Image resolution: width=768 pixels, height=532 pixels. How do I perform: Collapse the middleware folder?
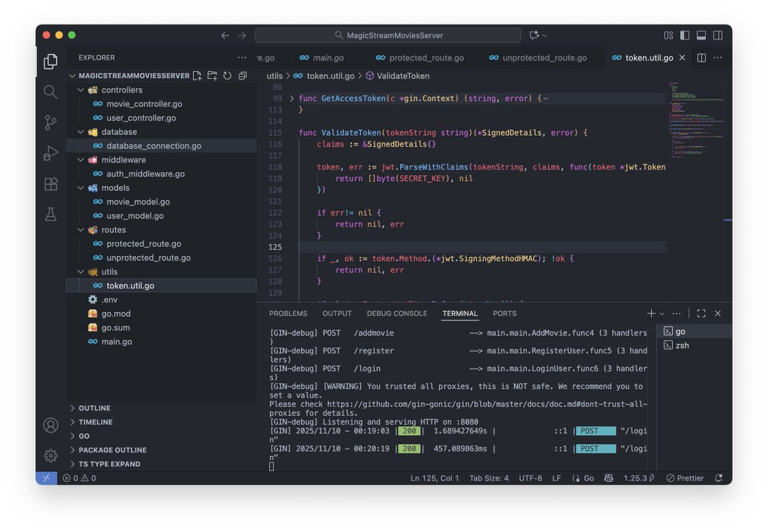(x=81, y=160)
